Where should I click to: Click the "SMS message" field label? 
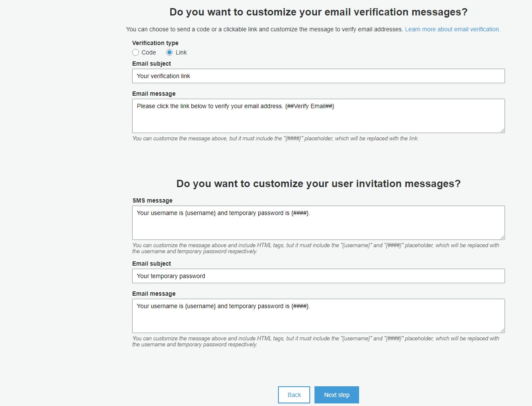click(152, 200)
